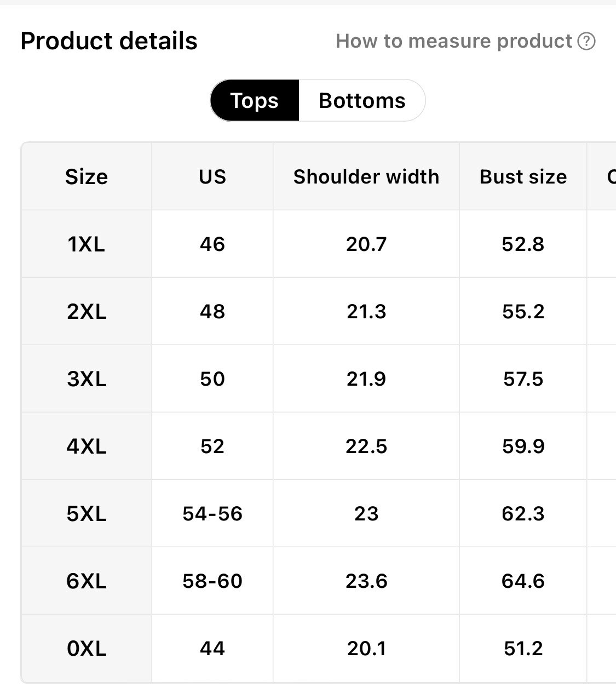616x693 pixels.
Task: Click the 58-60 US size cell
Action: pyautogui.click(x=212, y=581)
